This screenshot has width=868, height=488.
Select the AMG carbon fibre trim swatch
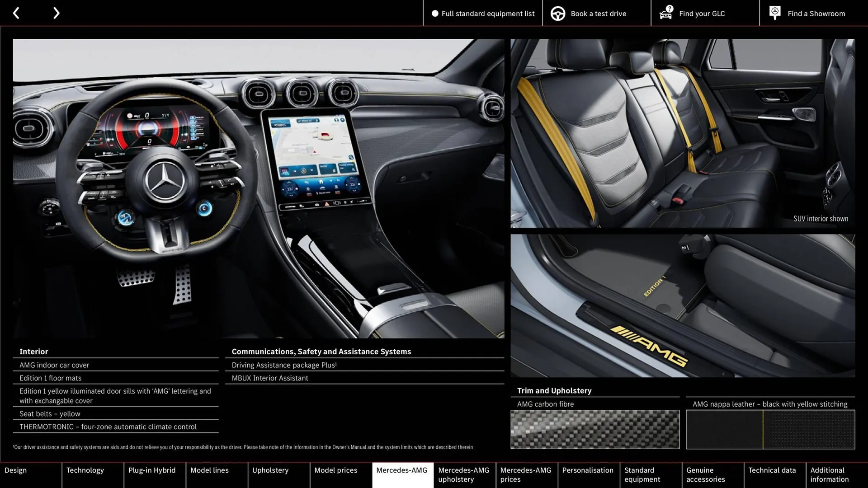pyautogui.click(x=594, y=429)
